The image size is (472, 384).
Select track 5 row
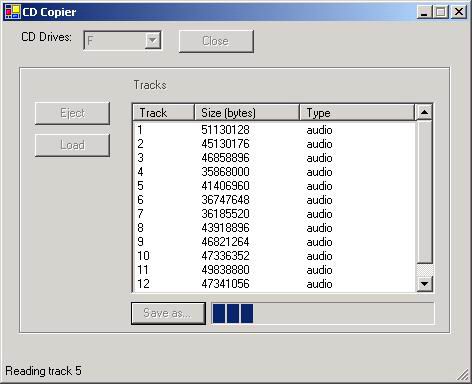(x=274, y=186)
